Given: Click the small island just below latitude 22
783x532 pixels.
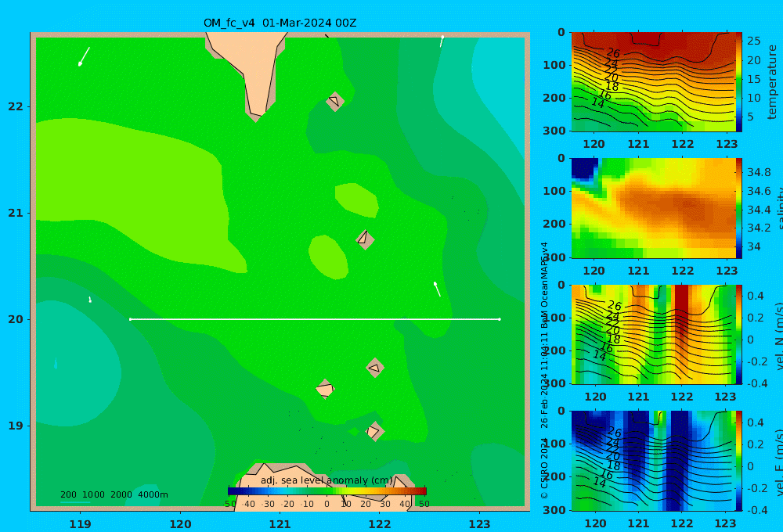Looking at the screenshot, I should click(x=335, y=101).
